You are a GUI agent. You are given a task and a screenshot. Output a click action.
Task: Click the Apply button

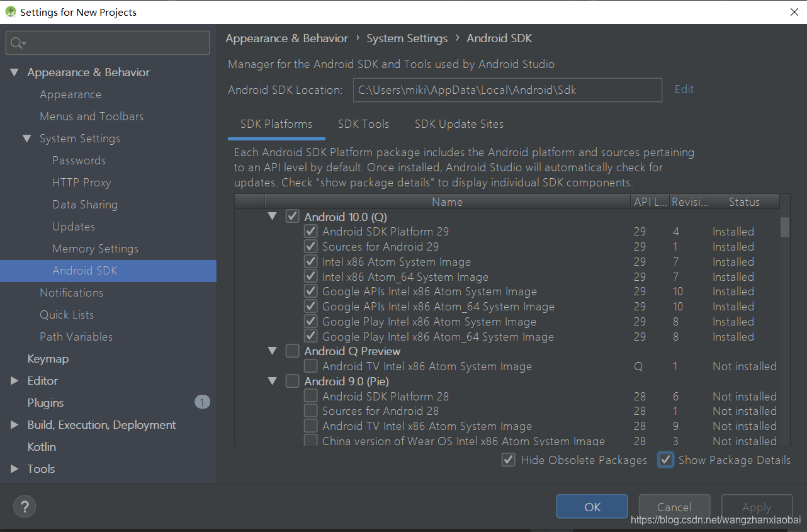pos(757,507)
